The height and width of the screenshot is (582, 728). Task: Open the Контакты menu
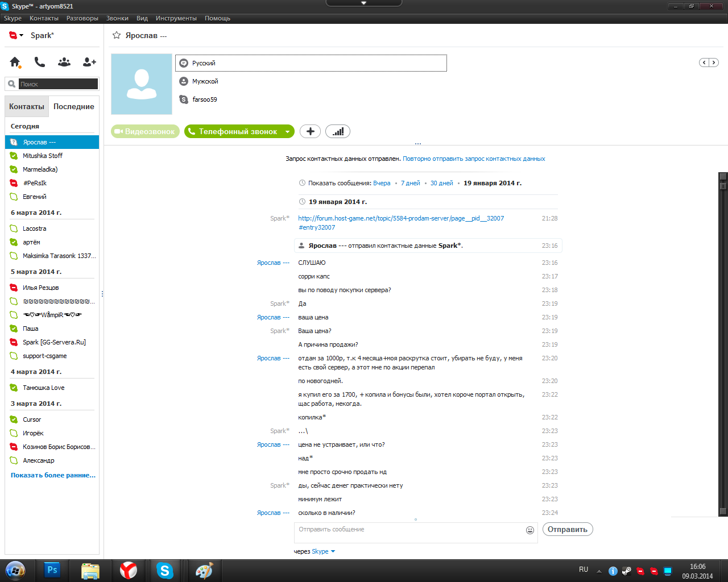44,18
